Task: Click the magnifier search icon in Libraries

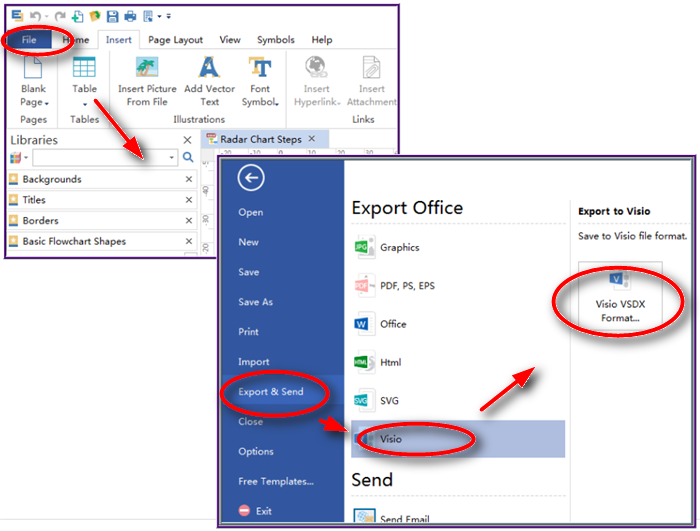Action: 188,157
